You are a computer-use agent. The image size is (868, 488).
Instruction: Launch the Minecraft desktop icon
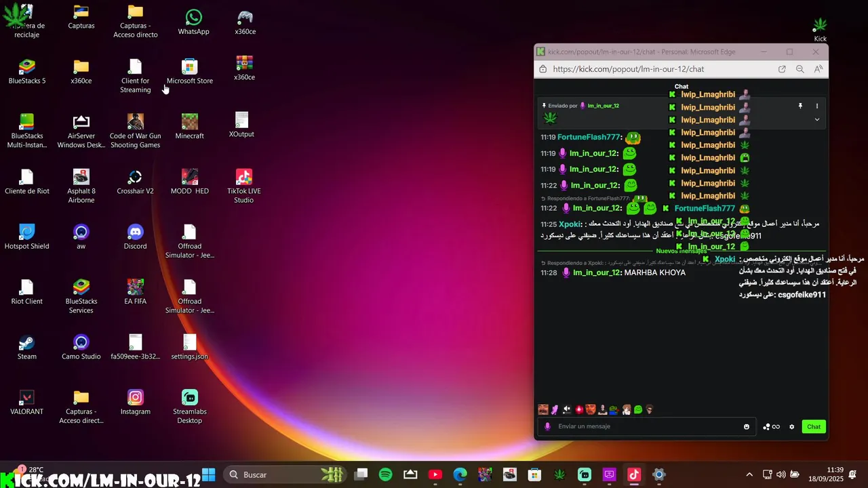190,127
